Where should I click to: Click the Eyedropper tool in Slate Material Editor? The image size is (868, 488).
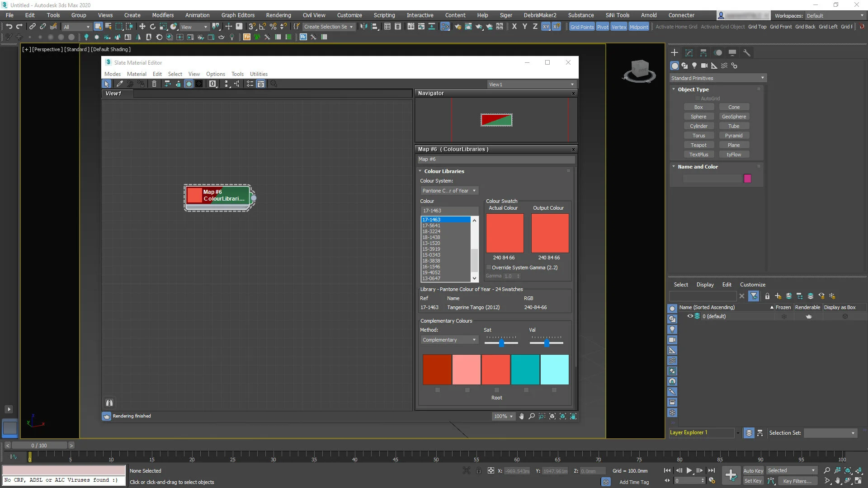(x=120, y=84)
